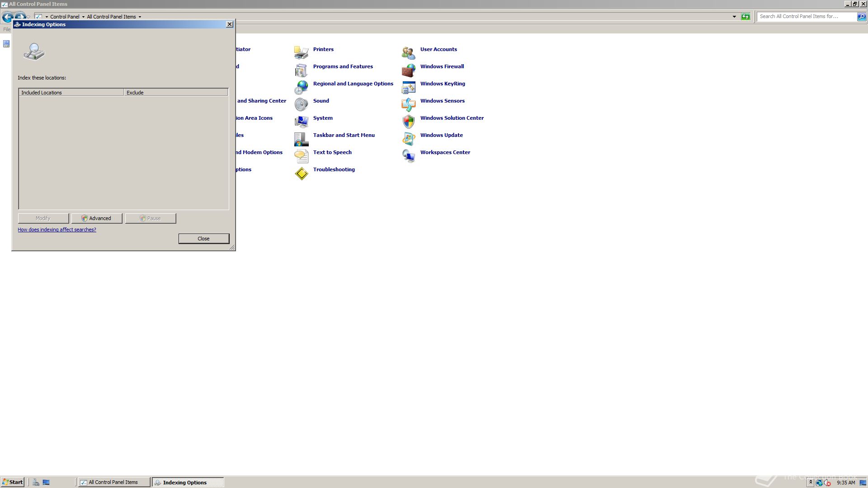Show hidden tray icons with chevron
Image resolution: width=868 pixels, height=488 pixels.
point(811,483)
